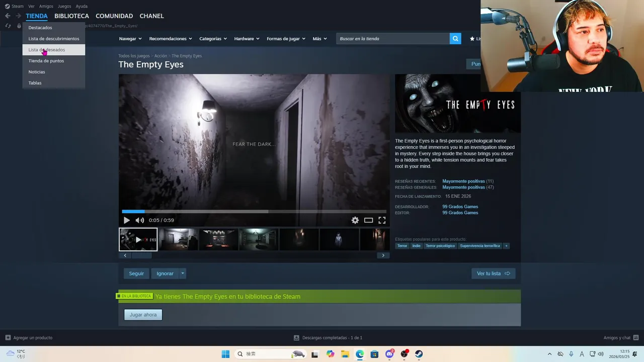Viewport: 644px width, 362px height.
Task: Expand the Hardware dropdown menu
Action: [247, 39]
